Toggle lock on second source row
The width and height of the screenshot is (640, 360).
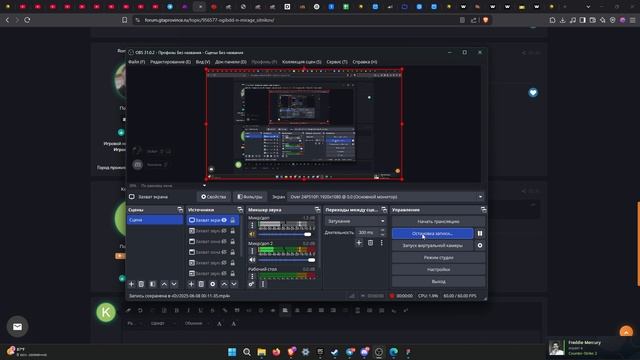point(233,231)
